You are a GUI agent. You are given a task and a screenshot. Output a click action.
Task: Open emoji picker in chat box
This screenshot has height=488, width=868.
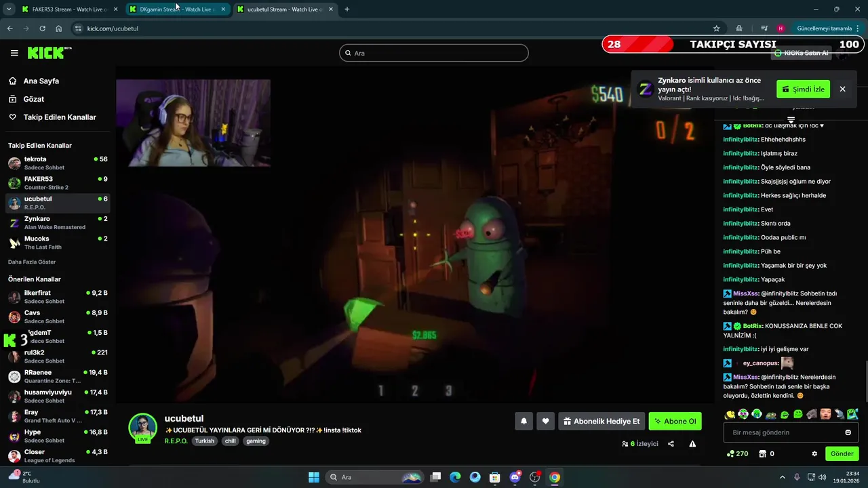click(848, 432)
